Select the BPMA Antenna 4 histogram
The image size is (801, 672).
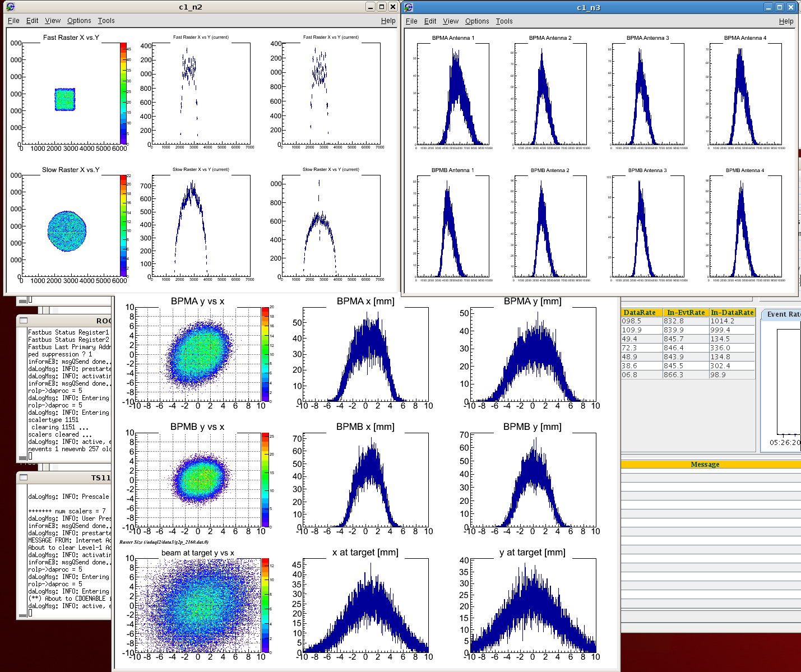tap(746, 94)
